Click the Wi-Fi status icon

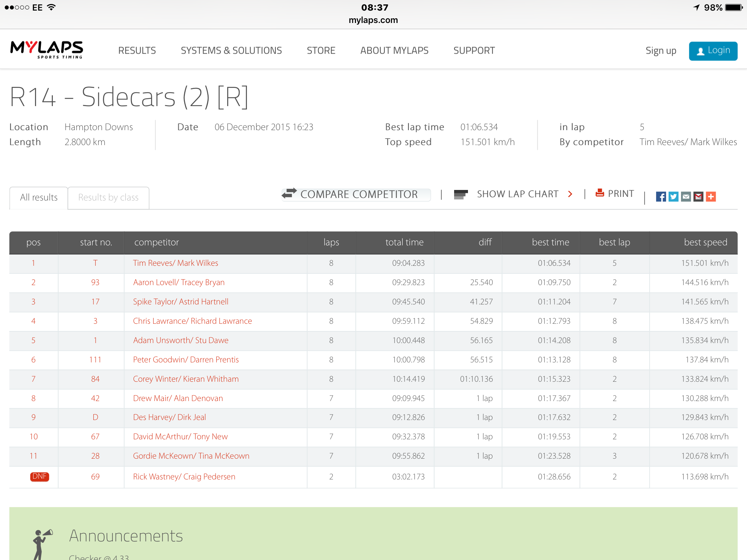coord(51,7)
